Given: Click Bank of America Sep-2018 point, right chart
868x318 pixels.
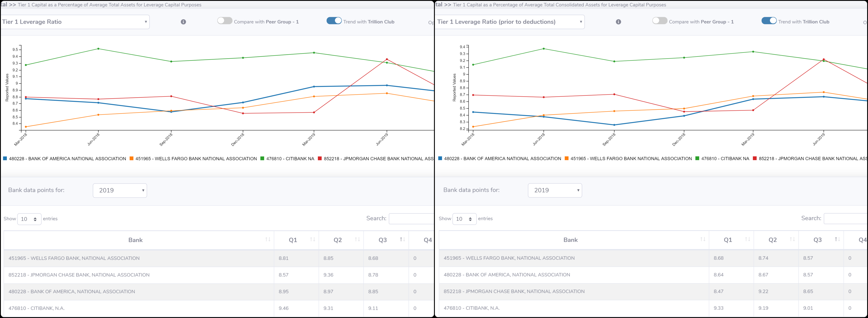Looking at the screenshot, I should (614, 125).
